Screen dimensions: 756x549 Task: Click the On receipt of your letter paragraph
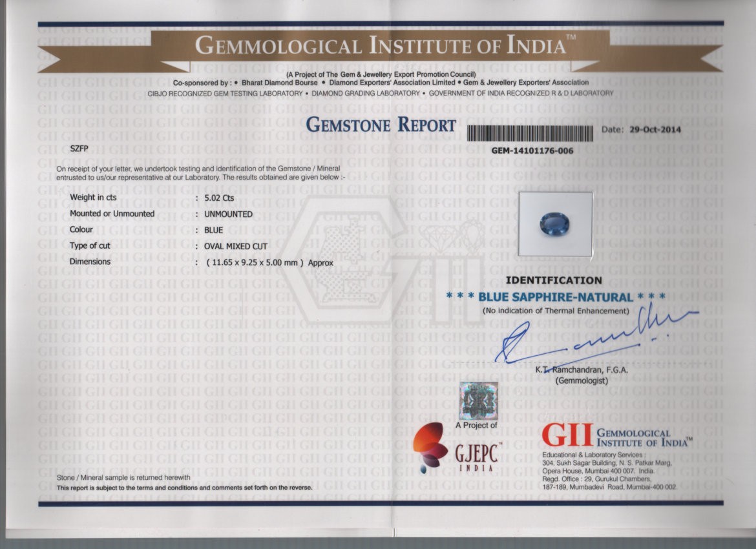tap(200, 173)
